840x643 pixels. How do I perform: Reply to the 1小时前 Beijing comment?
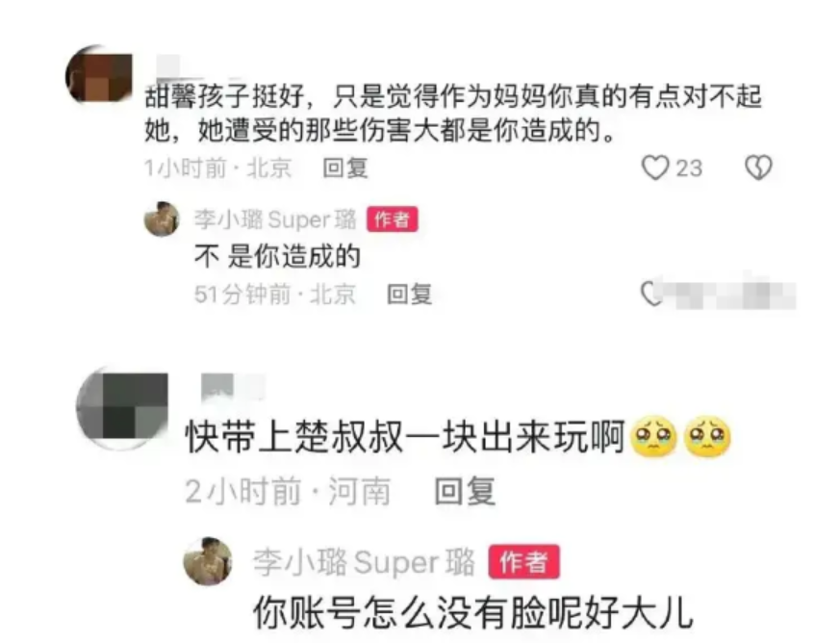345,168
